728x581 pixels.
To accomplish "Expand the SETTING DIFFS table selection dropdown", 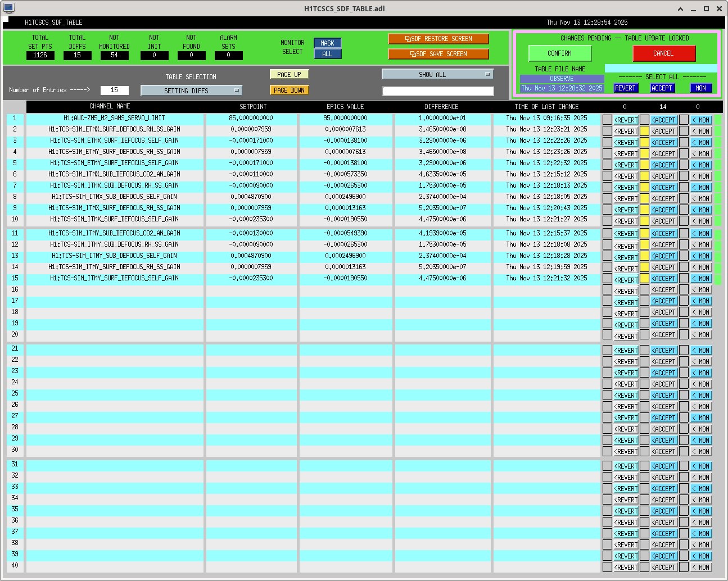I will click(191, 90).
